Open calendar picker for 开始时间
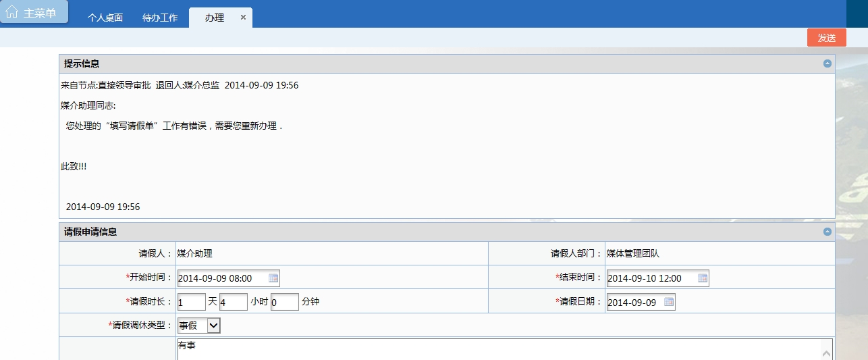This screenshot has height=360, width=868. coord(273,278)
